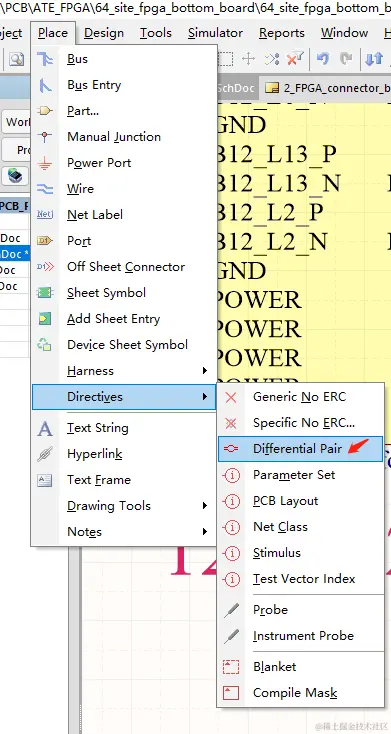Image resolution: width=391 pixels, height=734 pixels.
Task: Click the B12_L13_P net text
Action: 277,154
